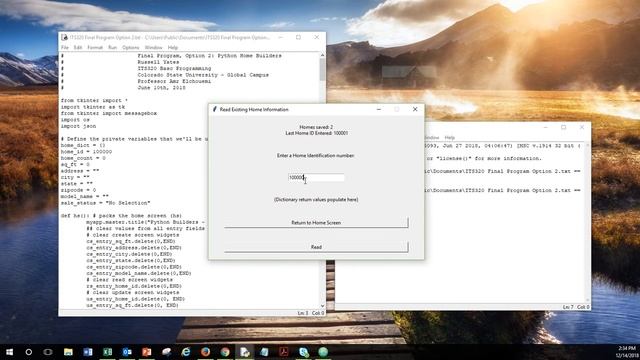The height and width of the screenshot is (360, 640).
Task: Click '(Dictionary return values populate here)' text
Action: (x=316, y=200)
